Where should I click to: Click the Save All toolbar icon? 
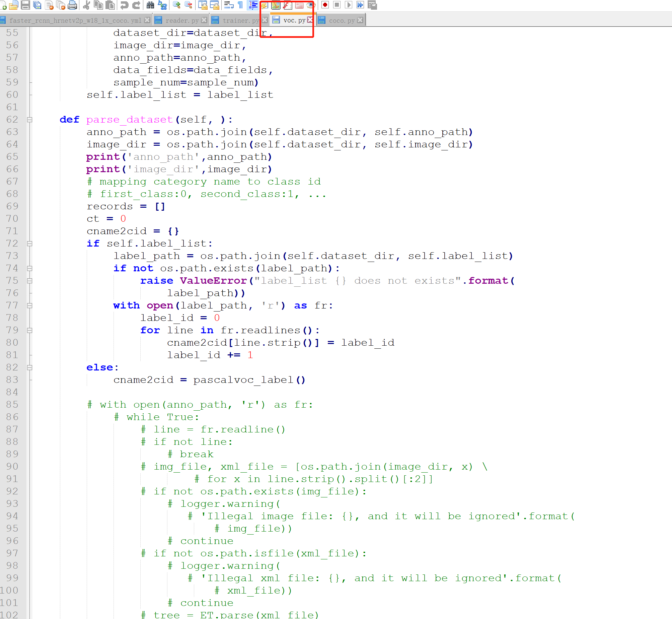[x=37, y=5]
